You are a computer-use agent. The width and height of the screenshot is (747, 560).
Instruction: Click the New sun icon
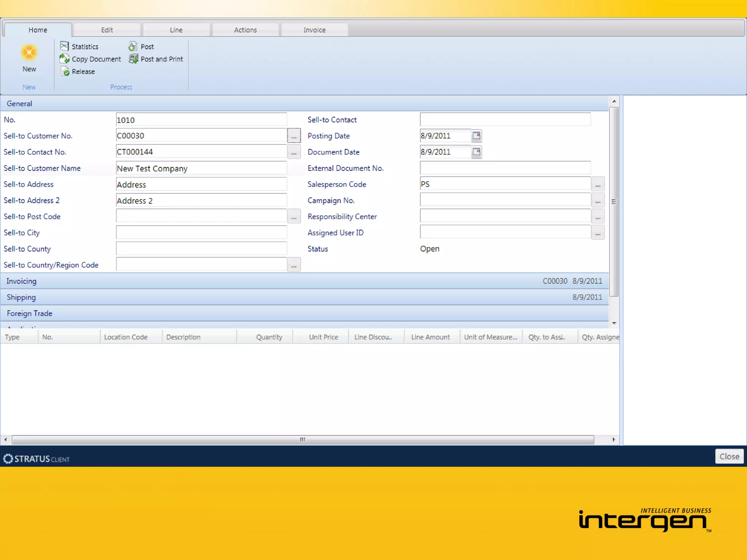tap(29, 53)
